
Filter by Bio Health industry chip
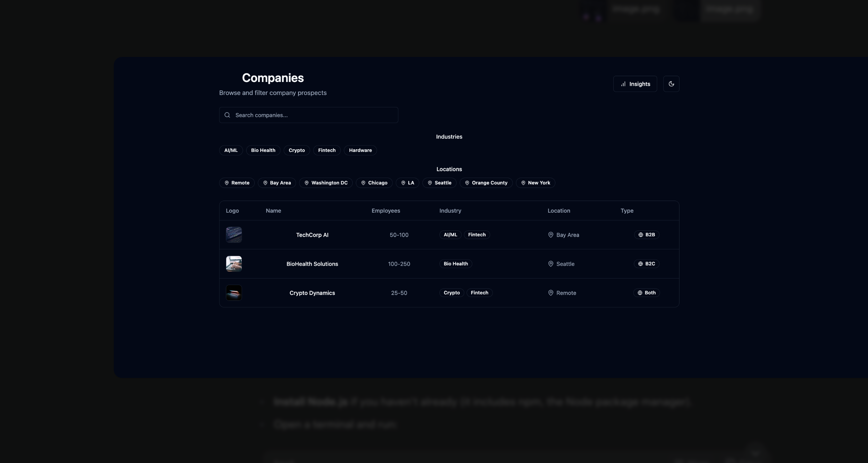pos(263,150)
